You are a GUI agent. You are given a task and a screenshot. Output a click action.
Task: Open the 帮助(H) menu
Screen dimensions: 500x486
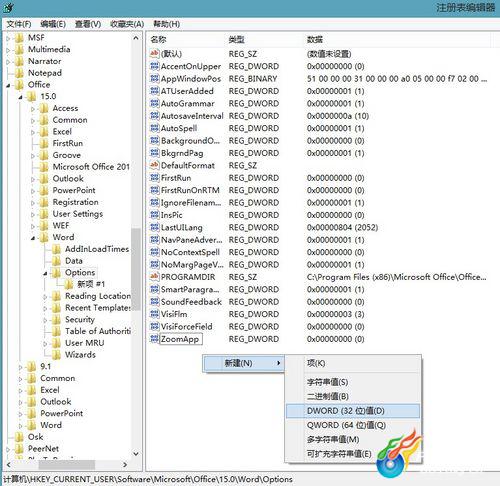coord(166,24)
